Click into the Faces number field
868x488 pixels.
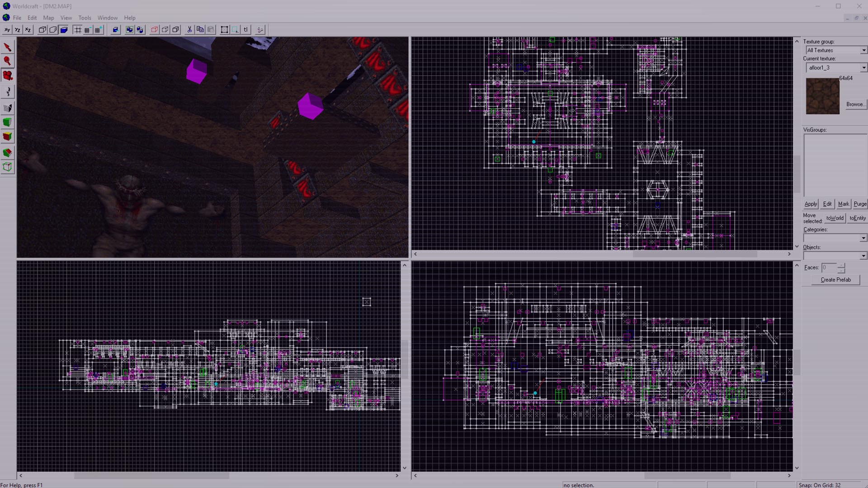click(x=829, y=267)
